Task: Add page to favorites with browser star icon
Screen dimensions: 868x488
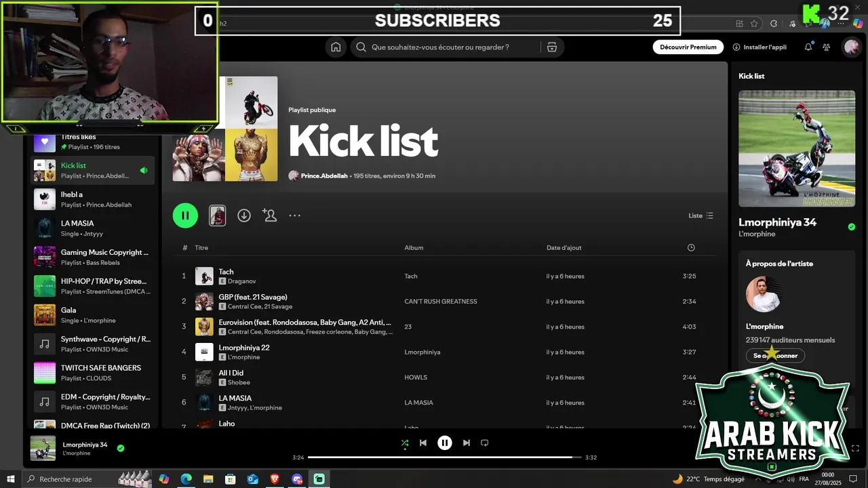Action: pos(754,24)
